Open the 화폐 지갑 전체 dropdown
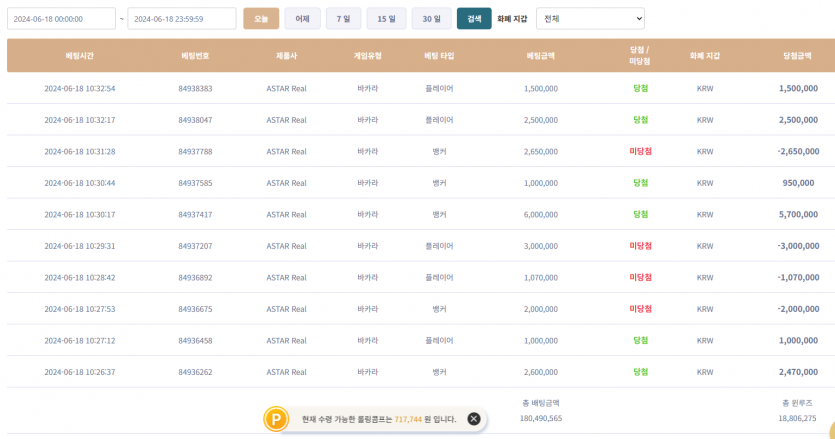 pos(590,19)
